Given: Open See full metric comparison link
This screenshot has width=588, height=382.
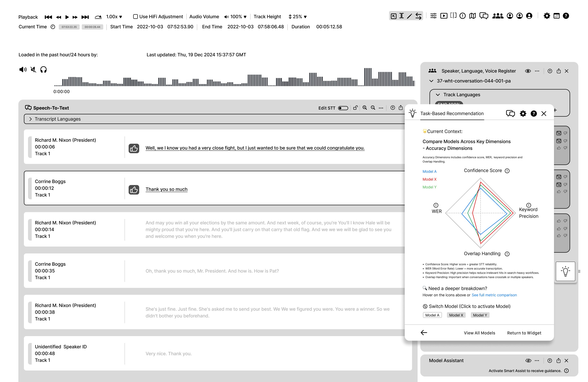Looking at the screenshot, I should point(494,295).
